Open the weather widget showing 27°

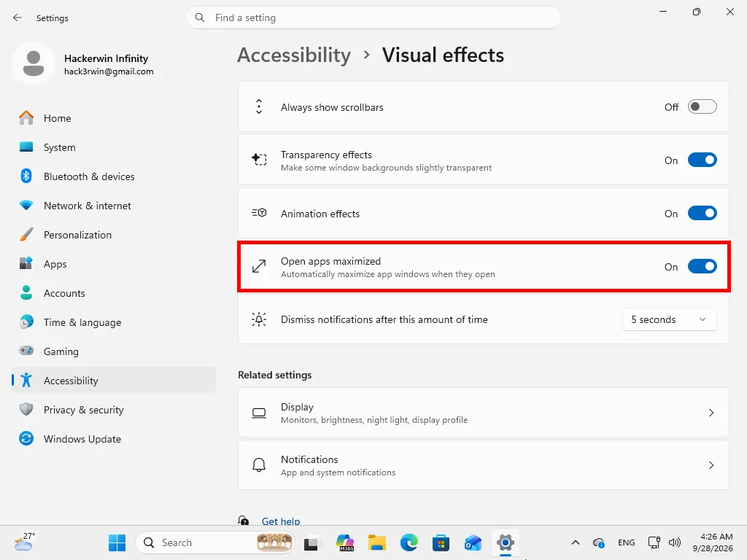tap(24, 542)
